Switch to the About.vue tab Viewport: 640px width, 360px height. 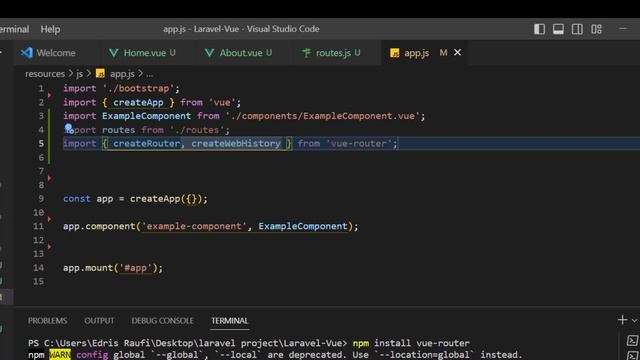[239, 53]
